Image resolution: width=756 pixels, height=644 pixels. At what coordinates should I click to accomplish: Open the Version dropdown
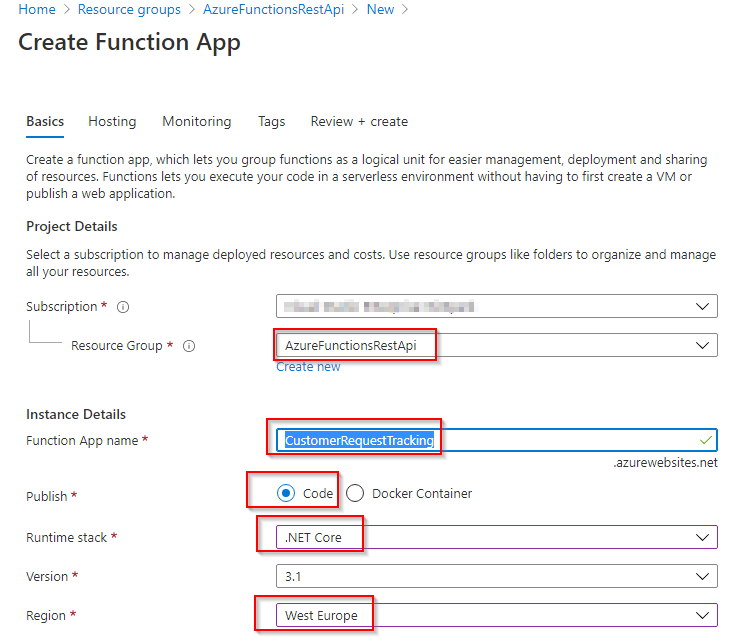pyautogui.click(x=497, y=576)
